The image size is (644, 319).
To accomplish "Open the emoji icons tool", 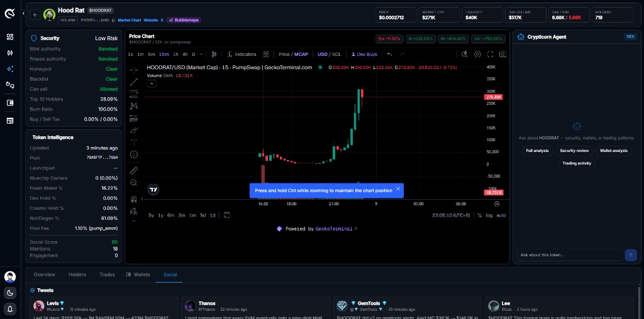I will tap(134, 154).
